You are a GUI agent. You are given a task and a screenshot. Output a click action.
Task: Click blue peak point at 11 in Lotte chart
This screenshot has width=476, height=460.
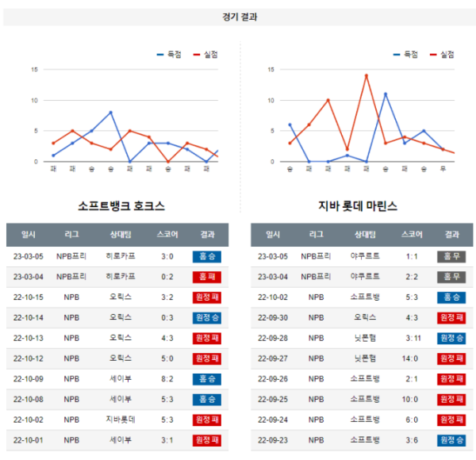[x=386, y=94]
